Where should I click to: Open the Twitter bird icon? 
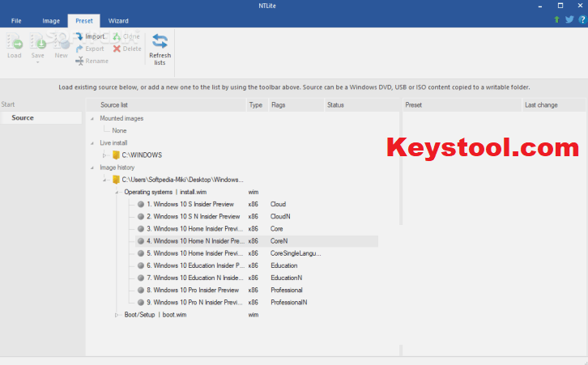point(569,19)
